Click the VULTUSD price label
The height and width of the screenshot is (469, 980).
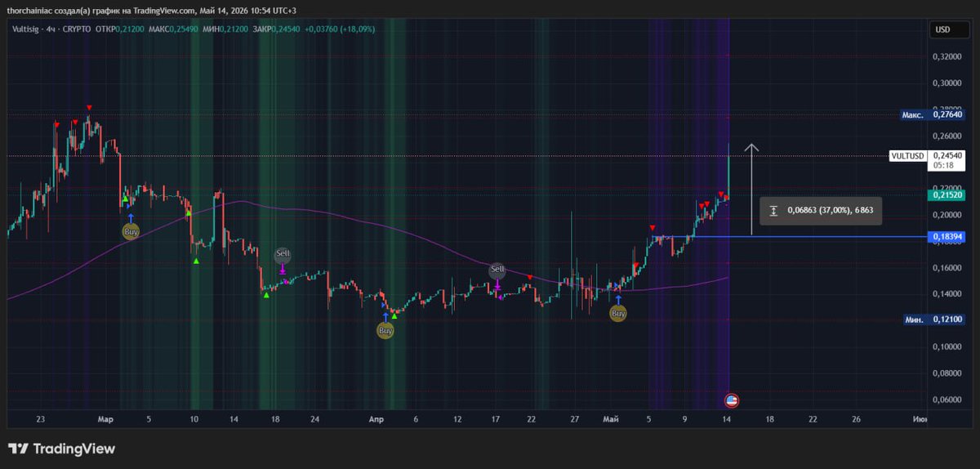tap(907, 155)
